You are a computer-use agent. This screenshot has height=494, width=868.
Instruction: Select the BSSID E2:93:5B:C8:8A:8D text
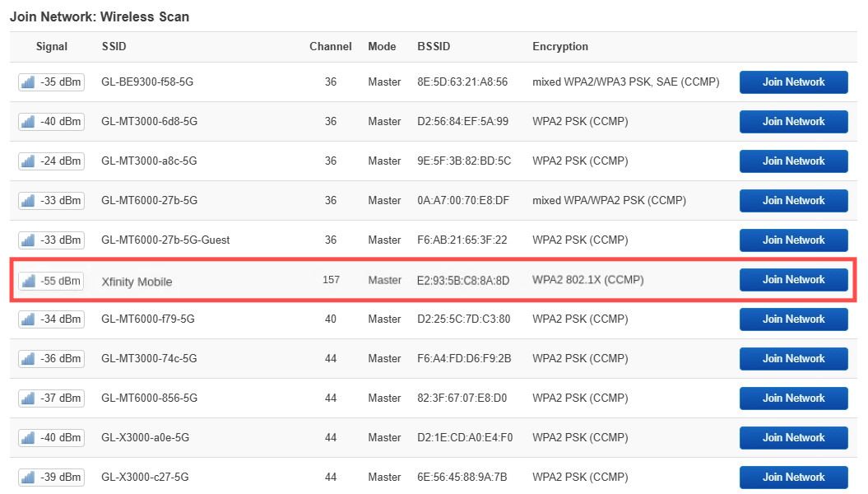463,280
